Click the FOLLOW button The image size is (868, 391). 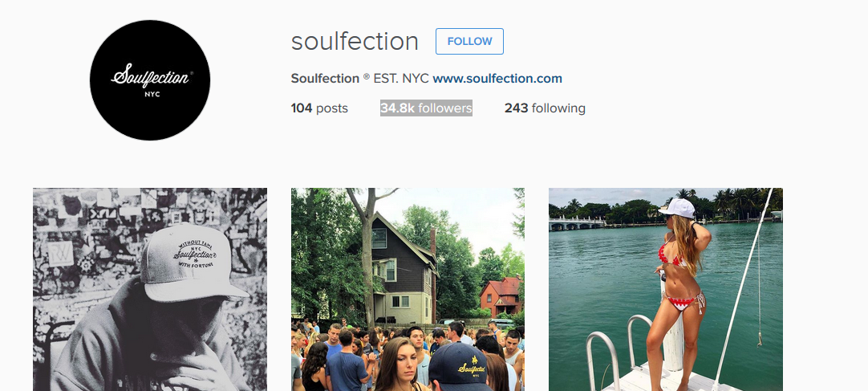click(x=469, y=42)
